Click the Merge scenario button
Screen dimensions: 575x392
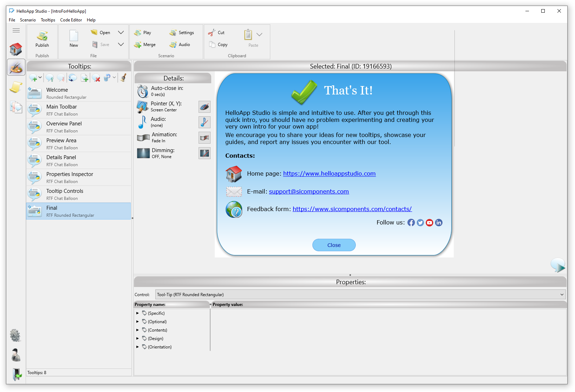pyautogui.click(x=145, y=45)
